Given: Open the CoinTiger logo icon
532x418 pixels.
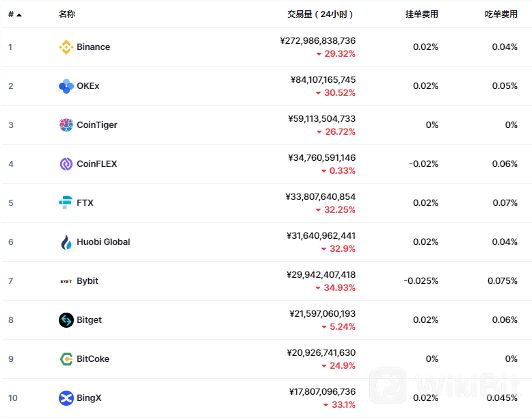Looking at the screenshot, I should pyautogui.click(x=66, y=125).
